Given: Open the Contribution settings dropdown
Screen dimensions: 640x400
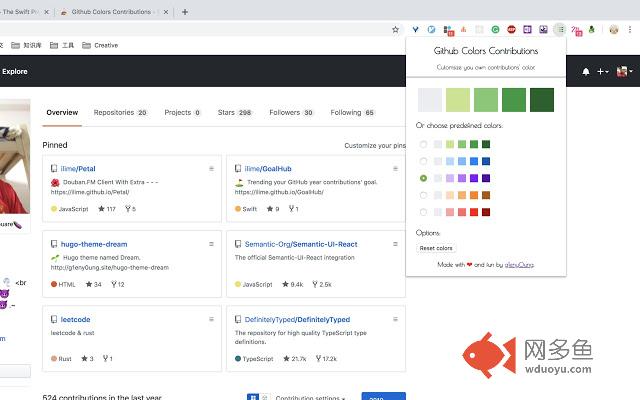Looking at the screenshot, I should tap(310, 397).
